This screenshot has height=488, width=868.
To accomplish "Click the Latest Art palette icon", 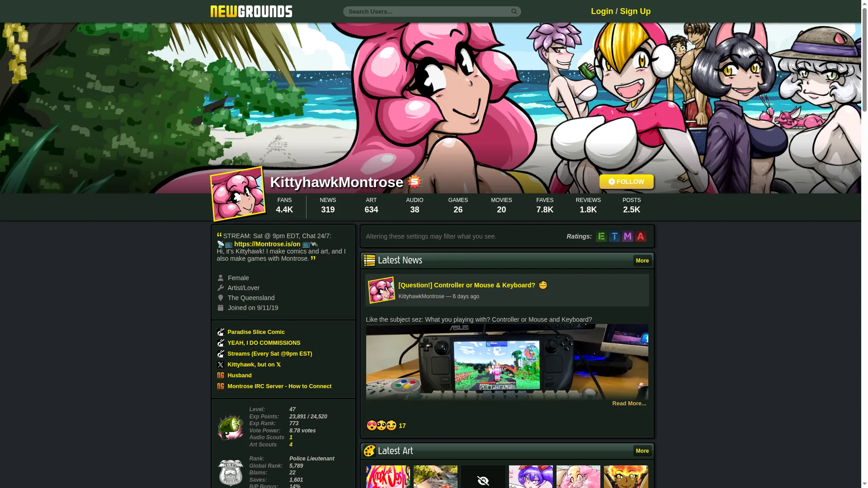I will point(369,450).
